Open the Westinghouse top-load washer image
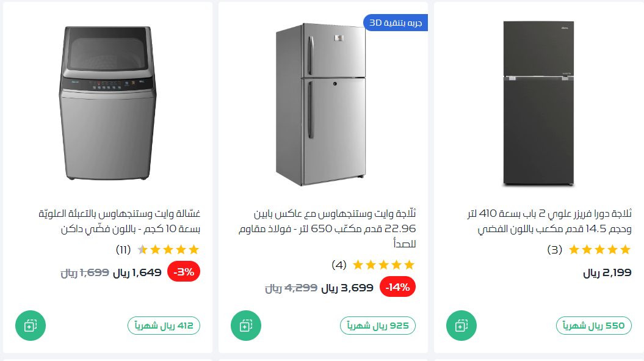Viewport: 644px width, 361px height. click(107, 103)
